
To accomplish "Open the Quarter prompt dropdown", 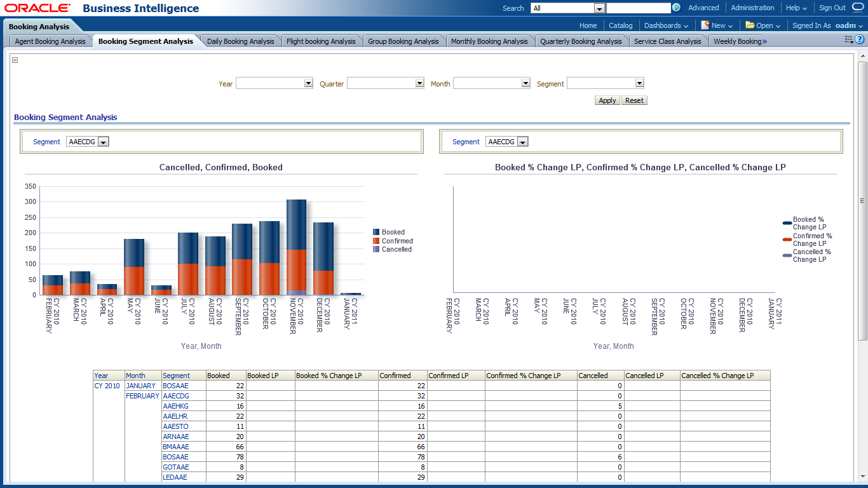I will click(419, 83).
